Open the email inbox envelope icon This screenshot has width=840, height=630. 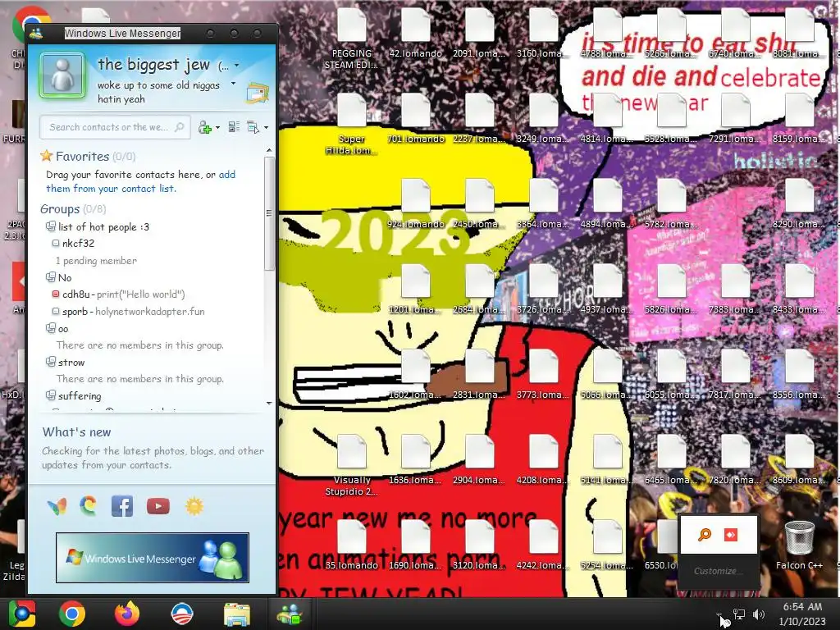(258, 94)
